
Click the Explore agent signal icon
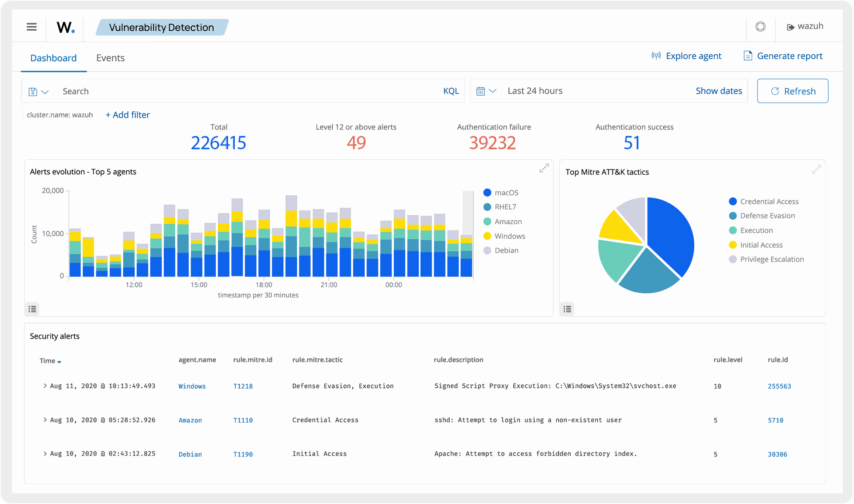pyautogui.click(x=656, y=56)
